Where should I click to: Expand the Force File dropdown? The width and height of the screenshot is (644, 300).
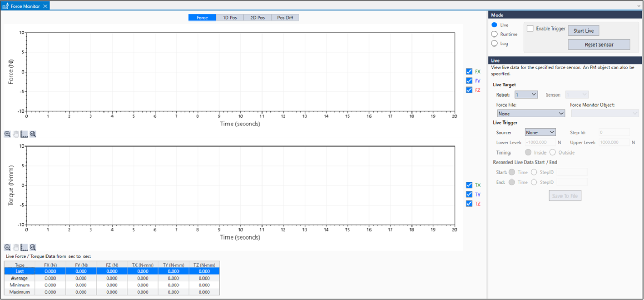pyautogui.click(x=530, y=113)
